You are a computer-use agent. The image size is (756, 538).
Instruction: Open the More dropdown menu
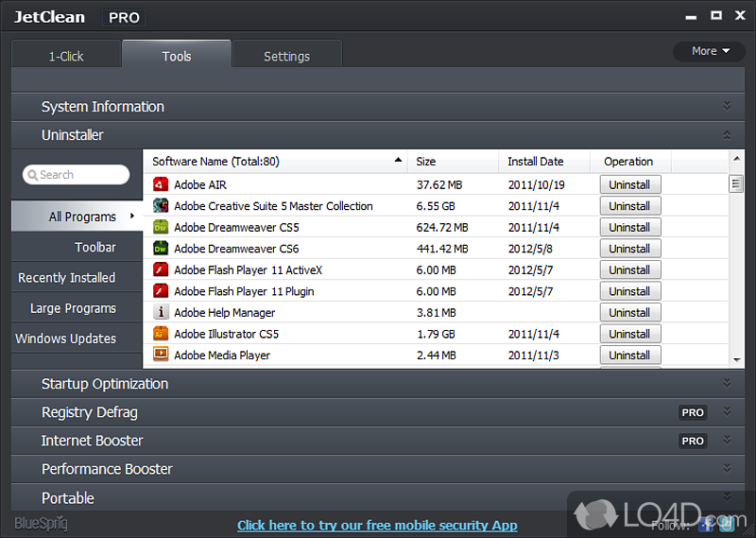click(710, 51)
